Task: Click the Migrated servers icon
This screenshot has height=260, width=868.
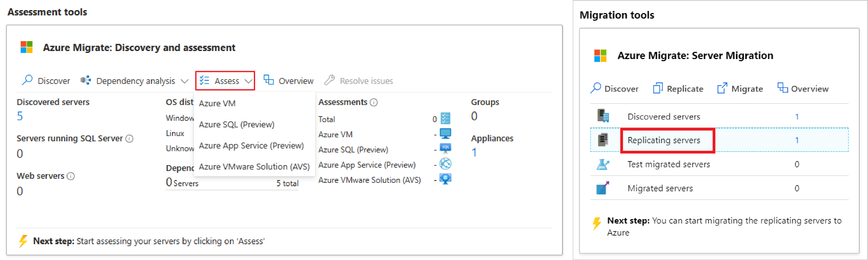Action: 603,188
